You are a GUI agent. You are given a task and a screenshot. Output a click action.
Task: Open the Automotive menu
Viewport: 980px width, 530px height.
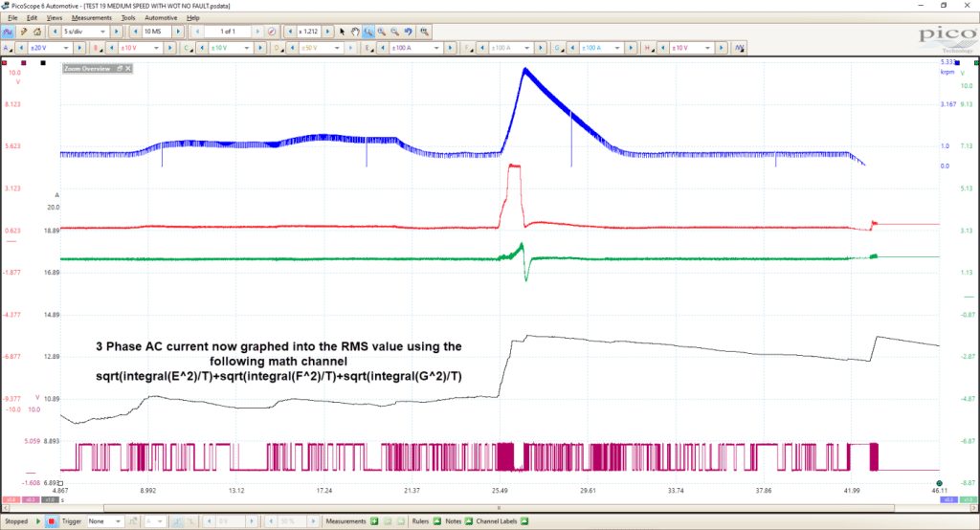(161, 17)
